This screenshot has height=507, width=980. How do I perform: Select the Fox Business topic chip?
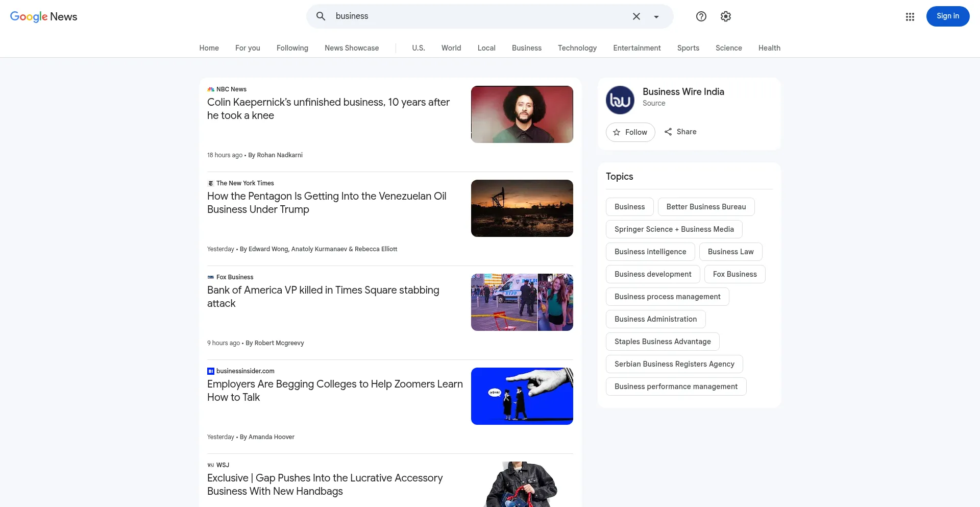pyautogui.click(x=735, y=274)
